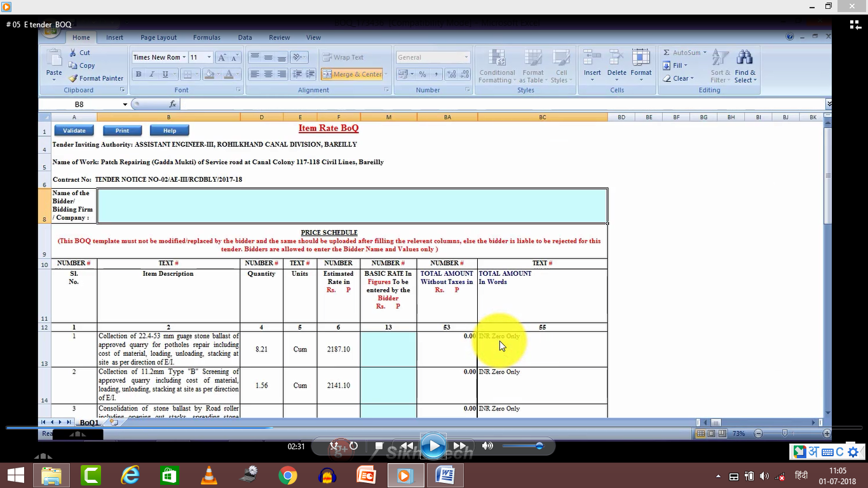
Task: Open the Clear dropdown in Editing group
Action: (679, 78)
